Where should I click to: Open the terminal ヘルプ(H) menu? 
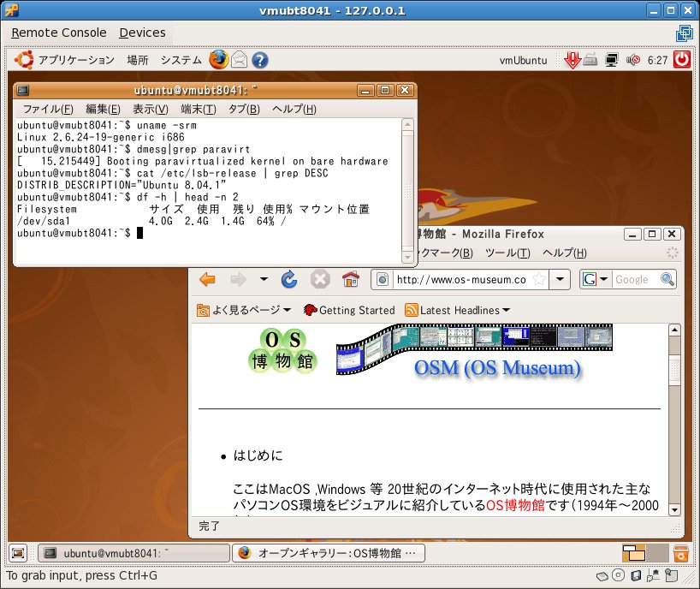click(x=294, y=109)
